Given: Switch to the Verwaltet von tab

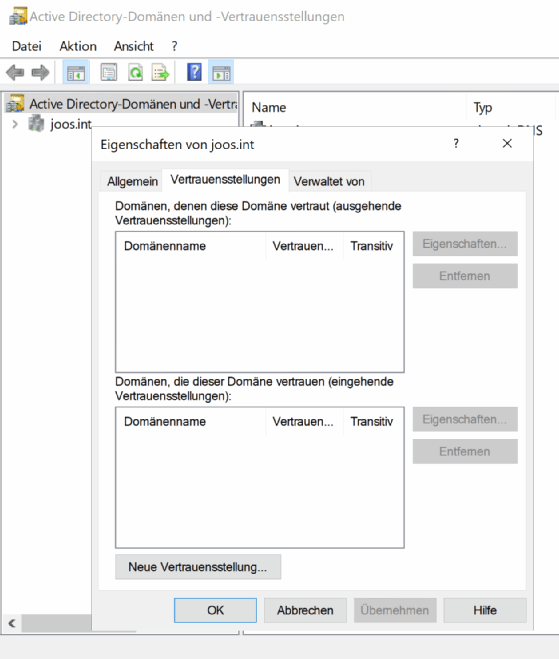Looking at the screenshot, I should pos(329,182).
